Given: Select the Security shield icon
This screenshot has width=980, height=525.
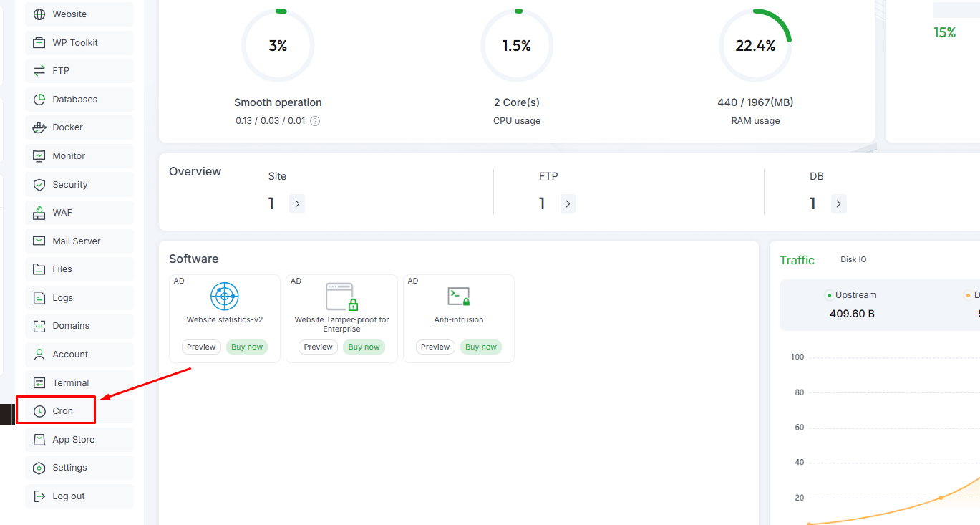Looking at the screenshot, I should [39, 185].
